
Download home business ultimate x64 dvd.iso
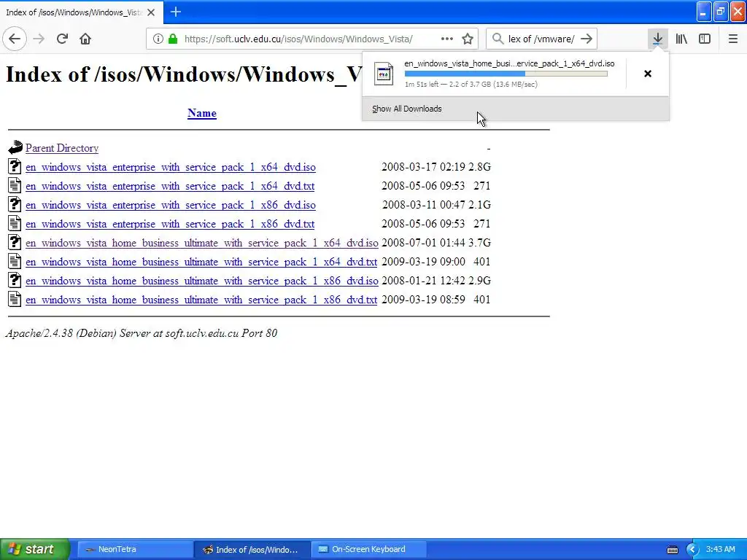tap(202, 243)
